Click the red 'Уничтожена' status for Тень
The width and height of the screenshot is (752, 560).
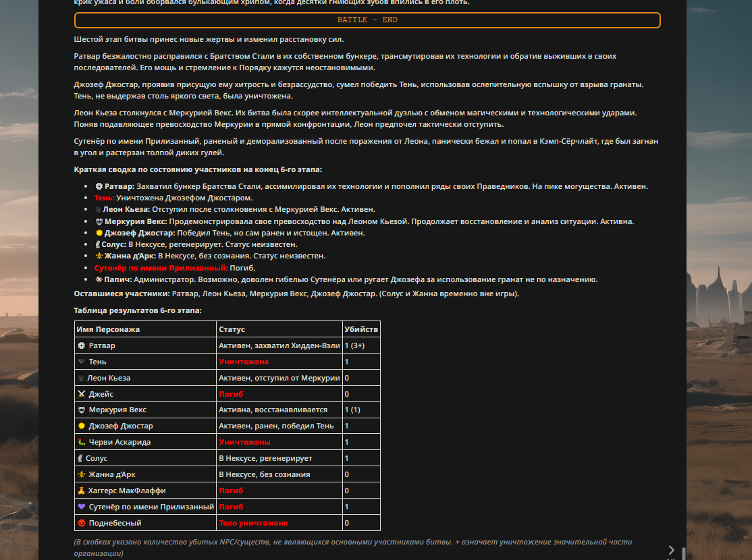[244, 362]
